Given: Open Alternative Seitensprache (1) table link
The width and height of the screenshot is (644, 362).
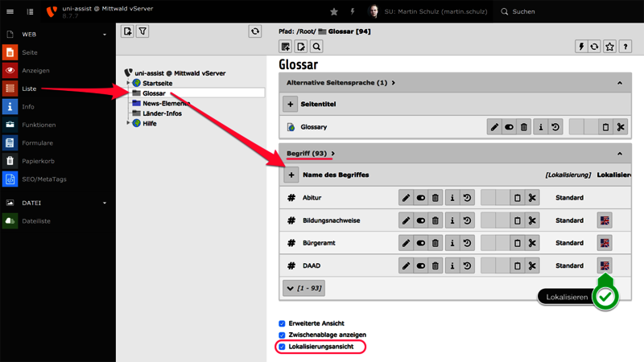Looking at the screenshot, I should 341,83.
